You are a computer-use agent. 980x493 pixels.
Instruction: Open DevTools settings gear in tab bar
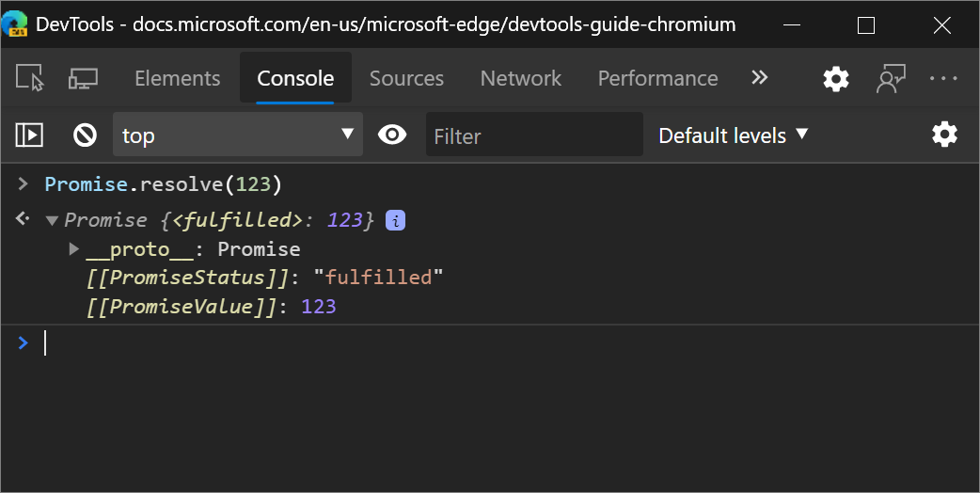click(835, 79)
